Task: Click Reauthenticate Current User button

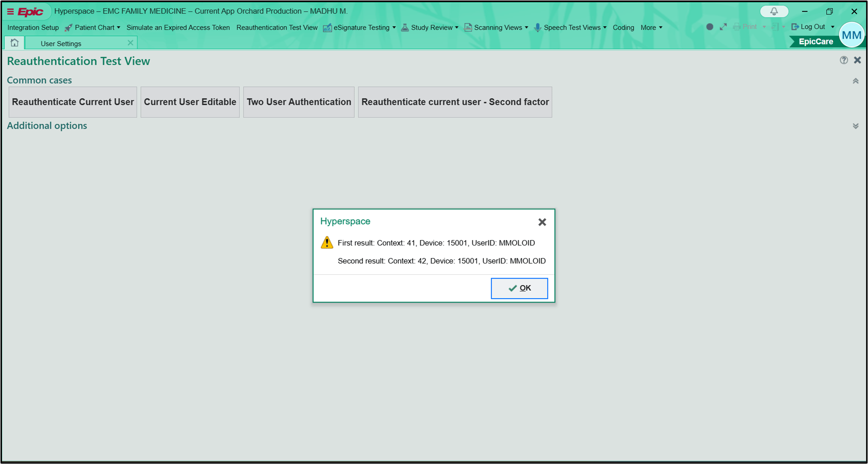Action: (73, 102)
